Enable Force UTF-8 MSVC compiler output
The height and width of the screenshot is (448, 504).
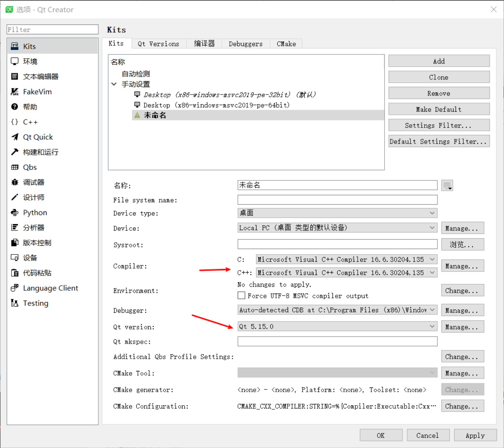(x=241, y=296)
